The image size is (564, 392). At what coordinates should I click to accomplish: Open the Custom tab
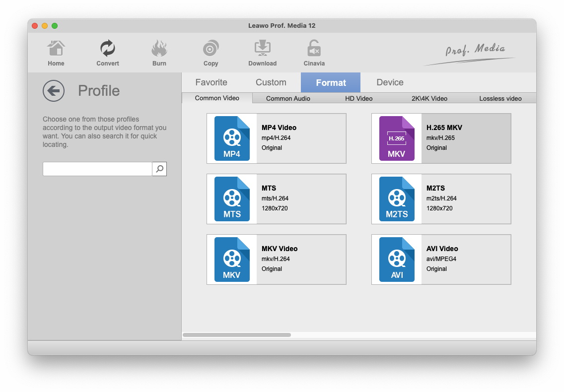pyautogui.click(x=271, y=82)
